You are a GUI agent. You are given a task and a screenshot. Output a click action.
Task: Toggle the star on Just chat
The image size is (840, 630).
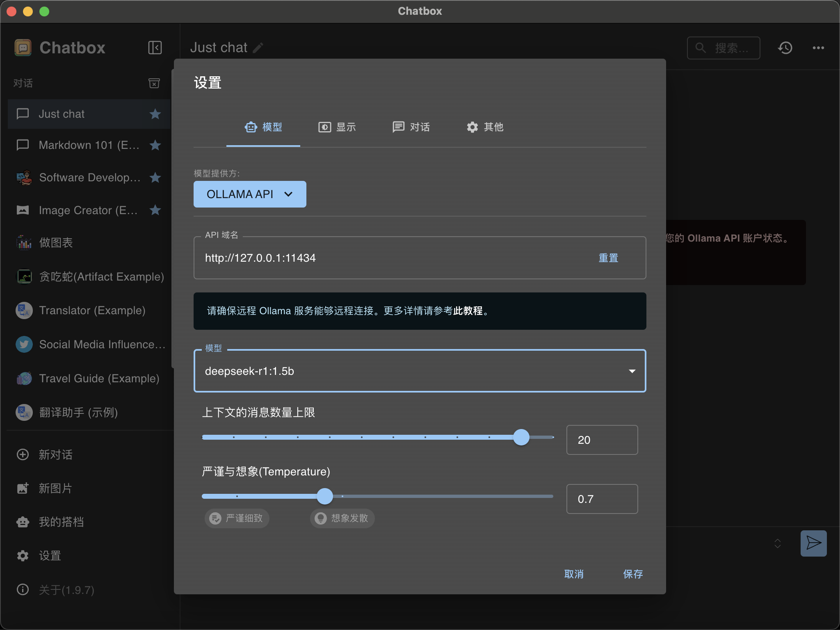click(x=155, y=114)
